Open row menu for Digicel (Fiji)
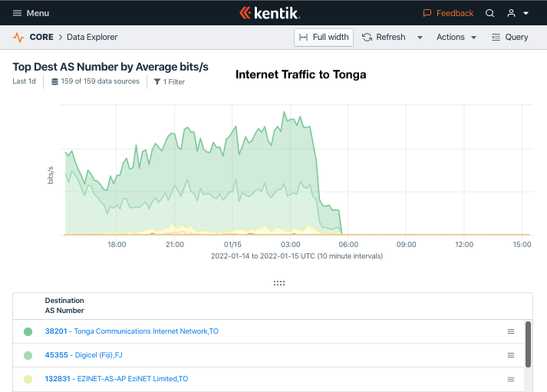Image resolution: width=547 pixels, height=392 pixels. [x=511, y=355]
